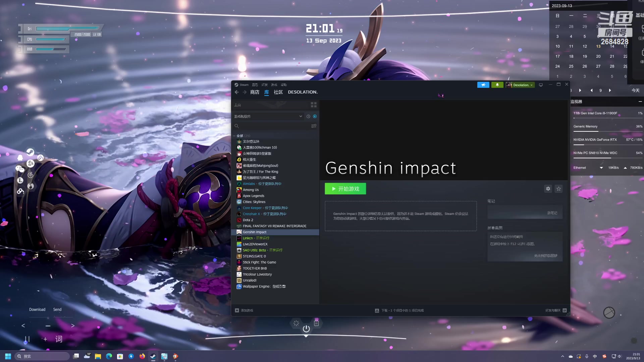Switch Steam to Big Picture mode icon
The width and height of the screenshot is (644, 362).
click(541, 85)
